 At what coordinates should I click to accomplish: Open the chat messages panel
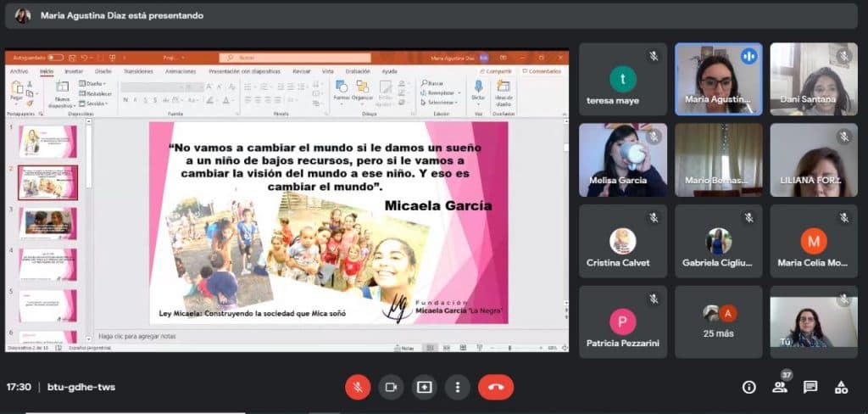(x=810, y=388)
